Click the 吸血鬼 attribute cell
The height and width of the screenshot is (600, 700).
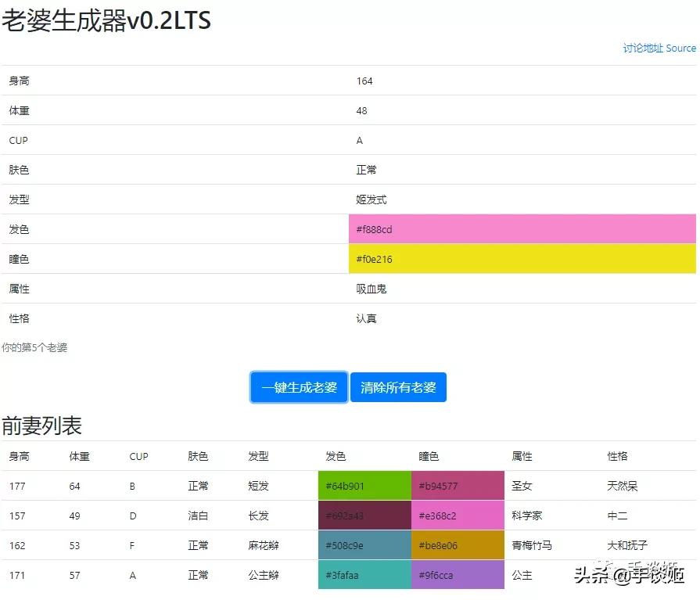[x=370, y=289]
